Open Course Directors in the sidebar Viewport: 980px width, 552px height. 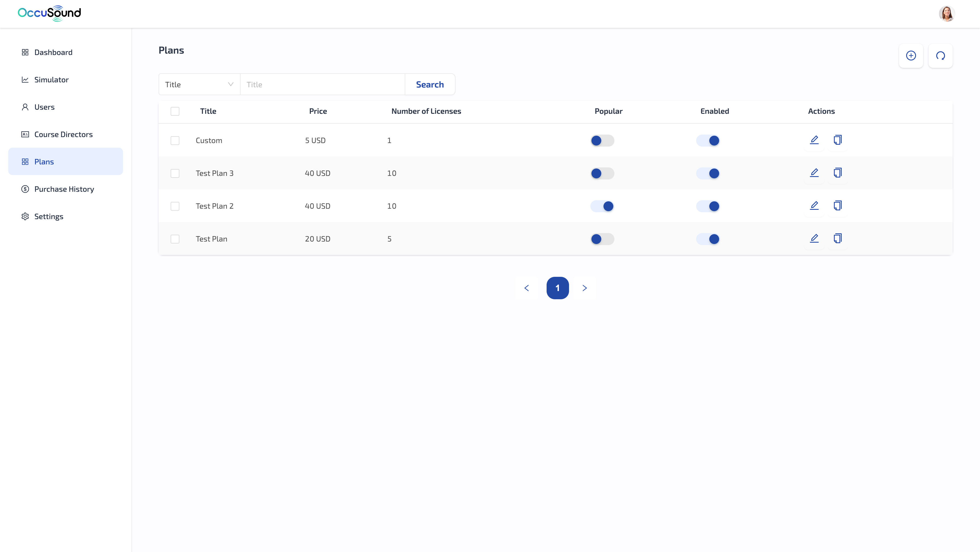65,134
